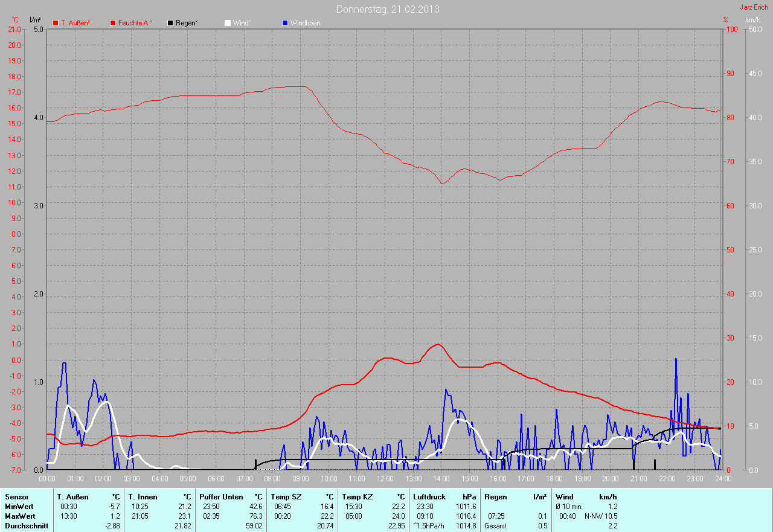Click the 'l/m²' axis unit above the chart
This screenshot has width=773, height=532.
pos(35,20)
